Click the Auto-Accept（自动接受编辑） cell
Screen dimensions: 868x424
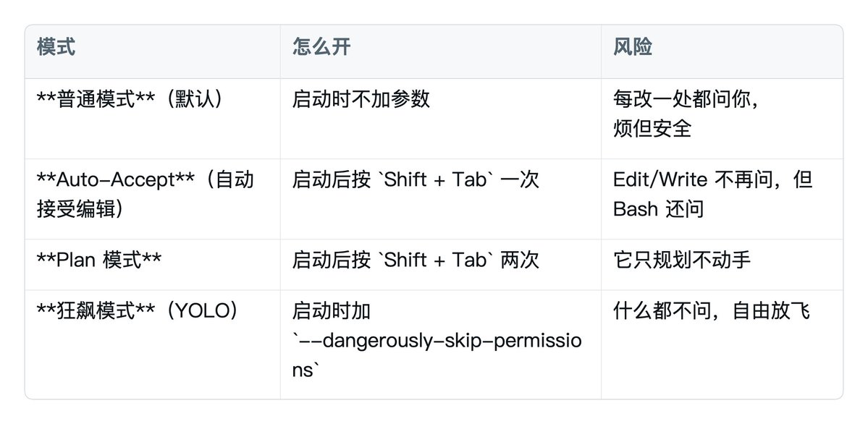point(152,199)
